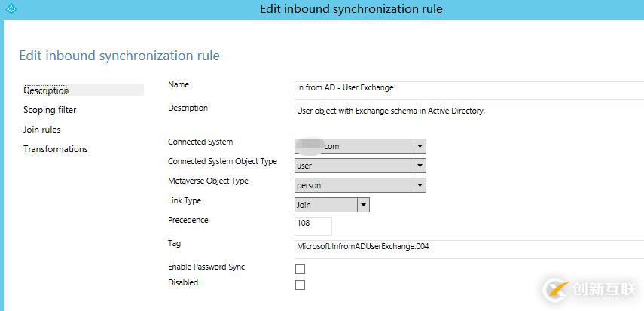Enable the Password Sync checkbox
The image size is (644, 311).
click(x=300, y=269)
